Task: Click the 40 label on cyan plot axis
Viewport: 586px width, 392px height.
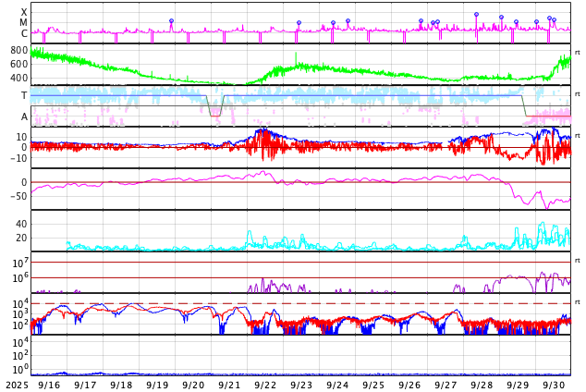Action: 20,224
